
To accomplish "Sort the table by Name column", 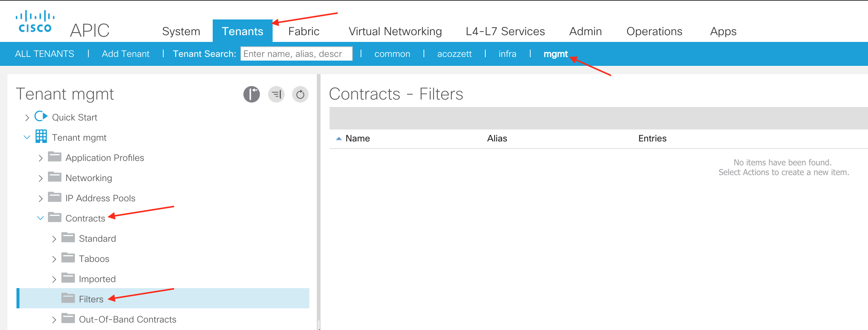I will [357, 138].
